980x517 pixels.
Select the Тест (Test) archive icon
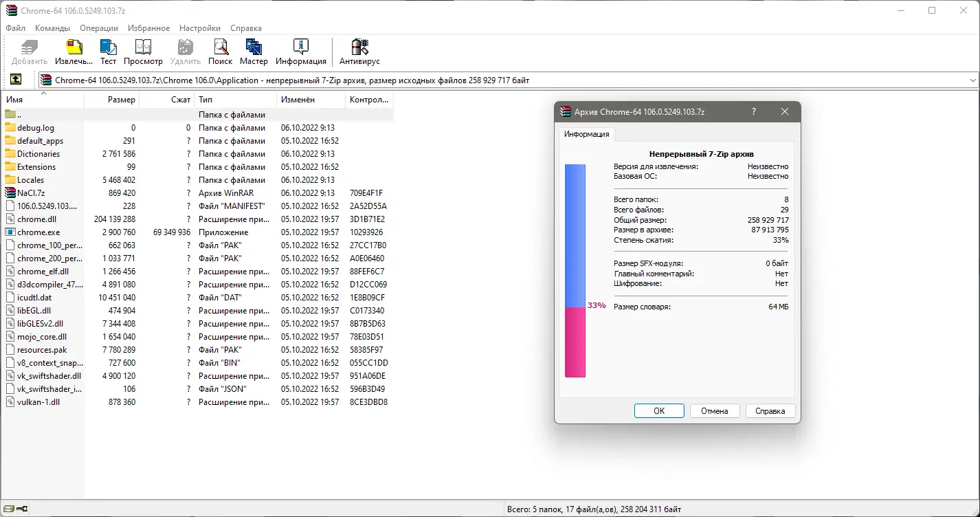point(108,48)
